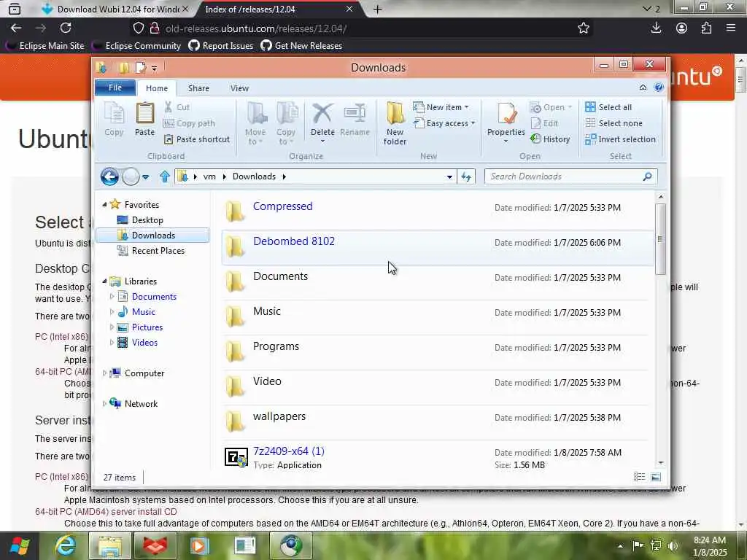Click the volume speaker tray icon
This screenshot has height=560, width=747.
673,545
